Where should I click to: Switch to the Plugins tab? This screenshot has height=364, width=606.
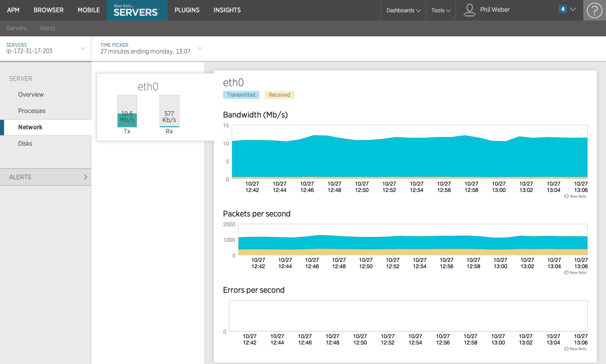(x=187, y=10)
